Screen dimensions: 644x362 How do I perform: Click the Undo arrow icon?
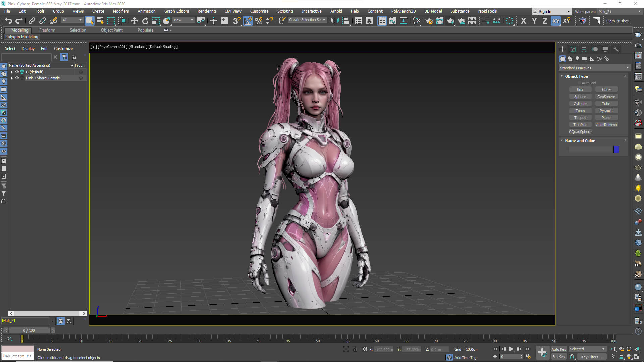pos(8,21)
